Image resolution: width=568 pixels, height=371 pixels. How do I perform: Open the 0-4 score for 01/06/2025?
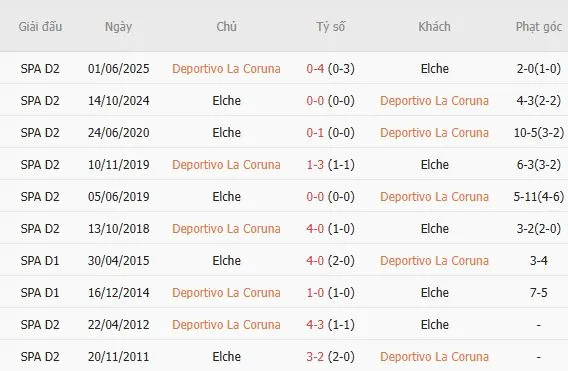pos(315,69)
